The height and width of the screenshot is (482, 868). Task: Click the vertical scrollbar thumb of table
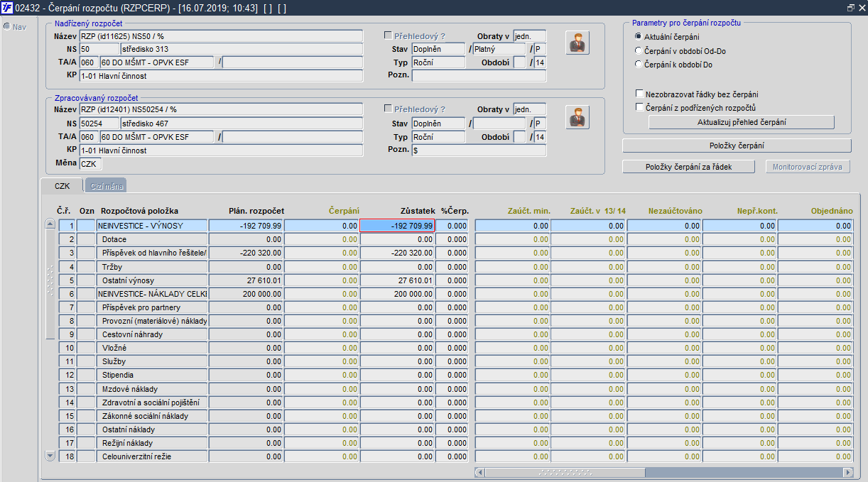[50, 284]
